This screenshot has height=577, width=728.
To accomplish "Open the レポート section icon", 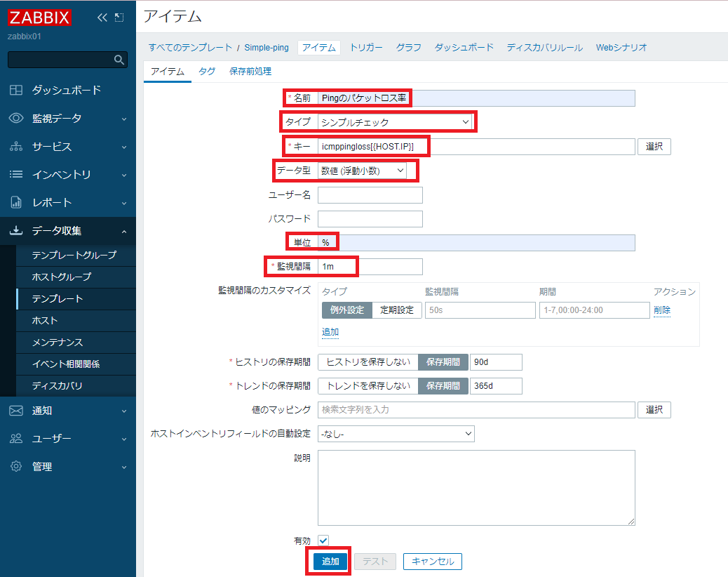I will [x=15, y=202].
